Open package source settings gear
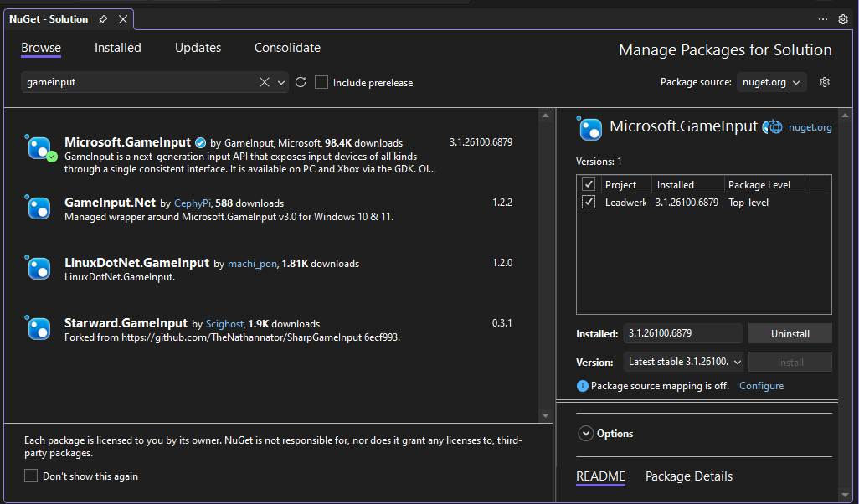 click(x=825, y=82)
